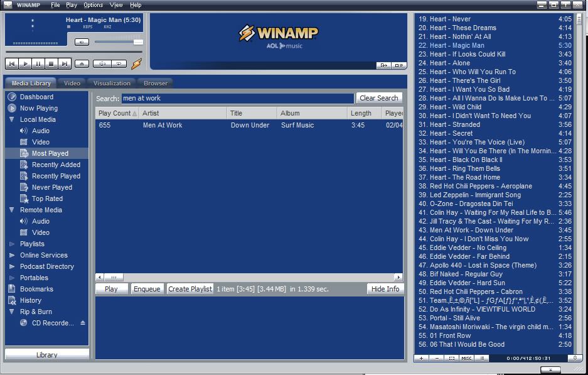Open History in the library tree
588x375 pixels.
30,300
